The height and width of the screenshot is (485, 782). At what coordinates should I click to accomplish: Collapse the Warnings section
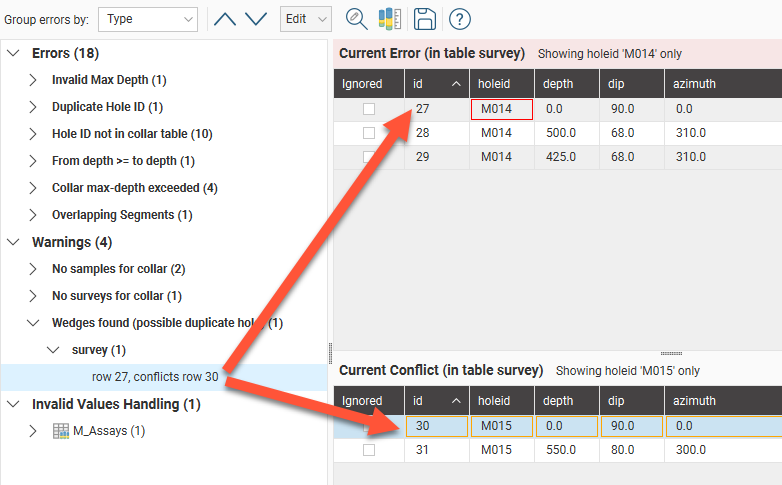coord(13,242)
